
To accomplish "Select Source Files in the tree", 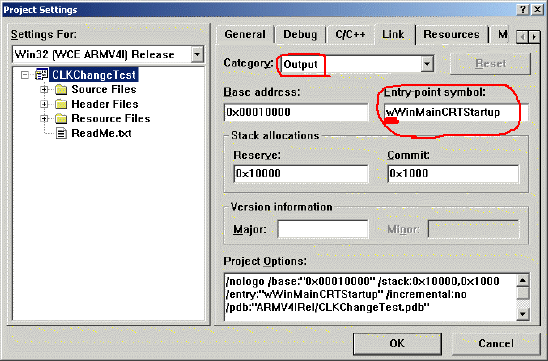I will 104,89.
